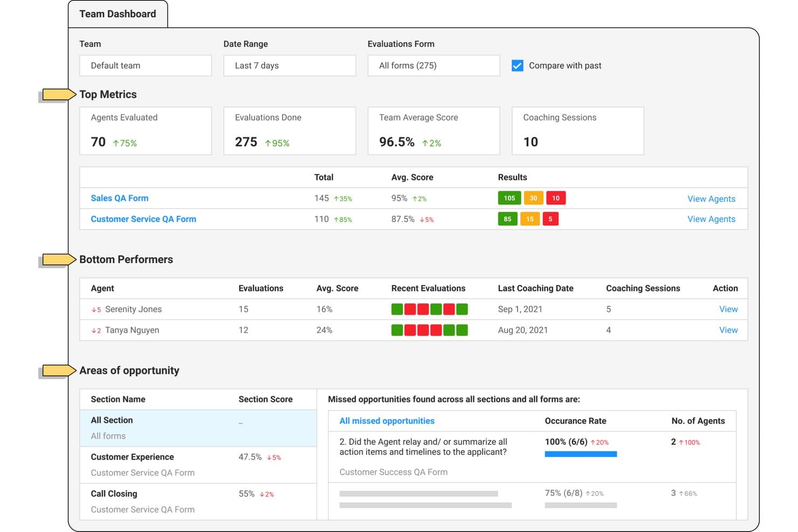Click the Evaluations Done metric card
Screen dimensions: 798x532
click(x=290, y=131)
